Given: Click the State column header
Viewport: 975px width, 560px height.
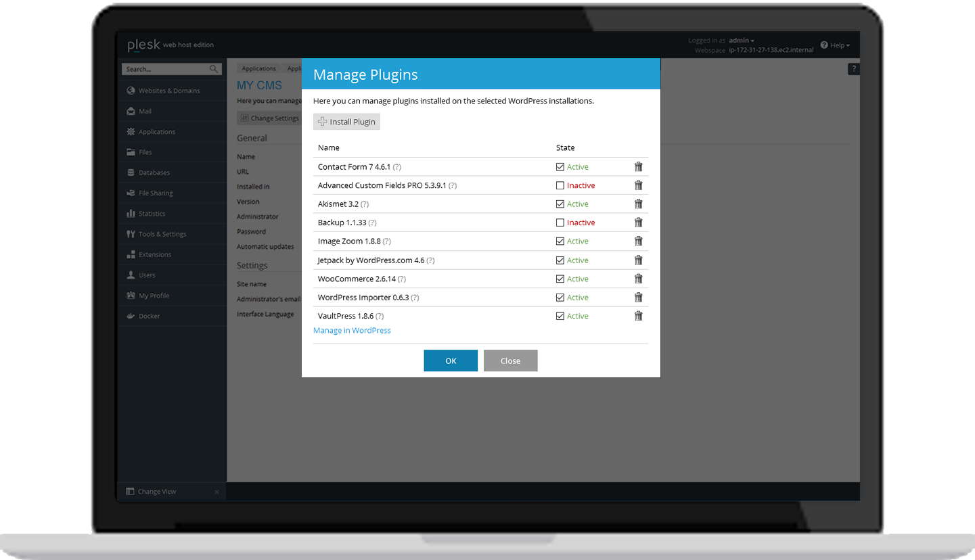Looking at the screenshot, I should pos(565,147).
